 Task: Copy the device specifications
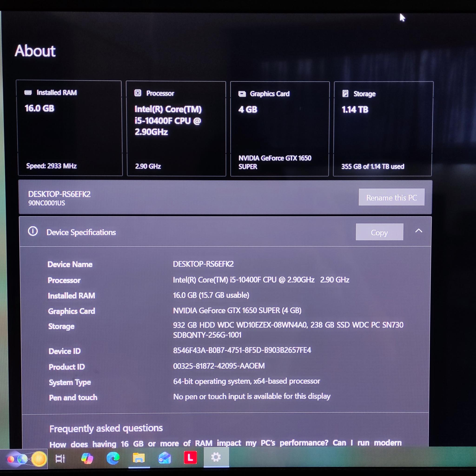379,232
